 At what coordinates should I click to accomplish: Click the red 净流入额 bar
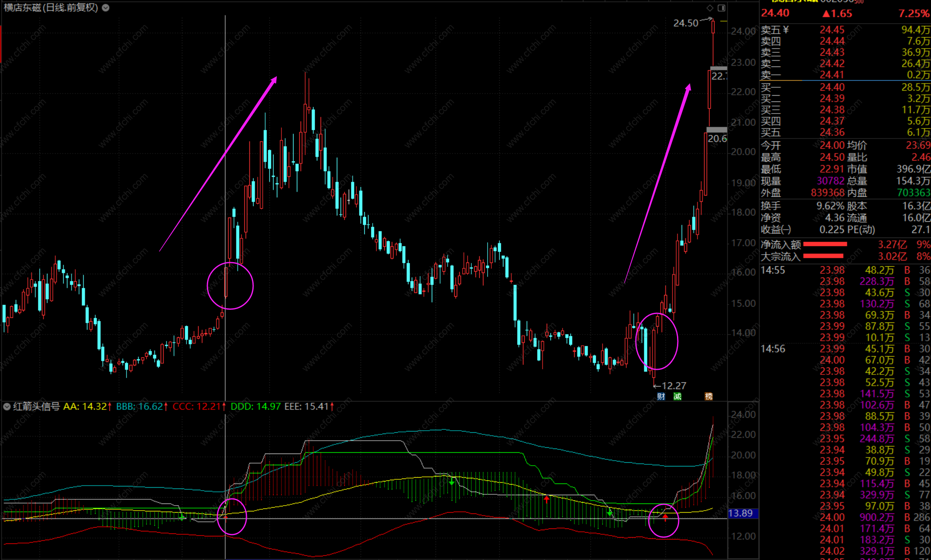coord(825,244)
